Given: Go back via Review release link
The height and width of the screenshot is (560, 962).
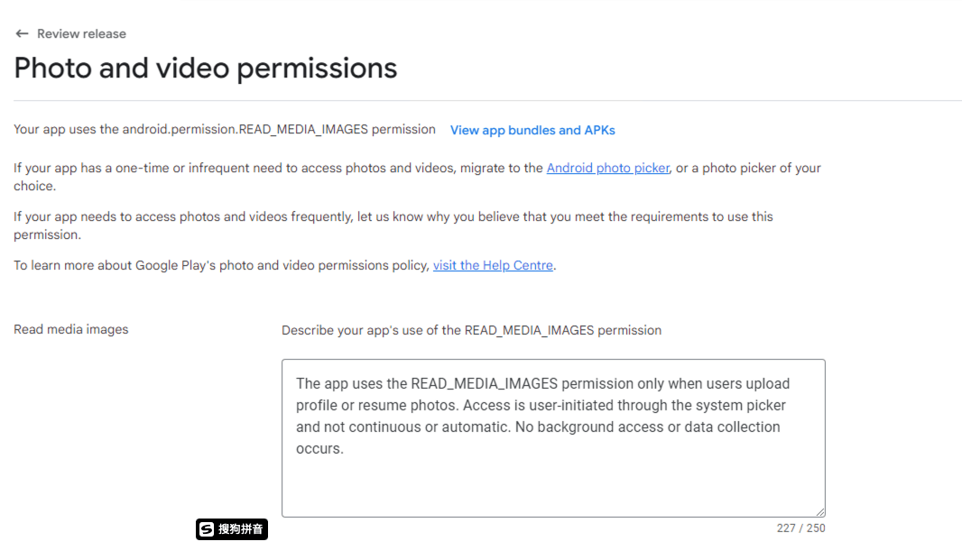Looking at the screenshot, I should tap(81, 33).
